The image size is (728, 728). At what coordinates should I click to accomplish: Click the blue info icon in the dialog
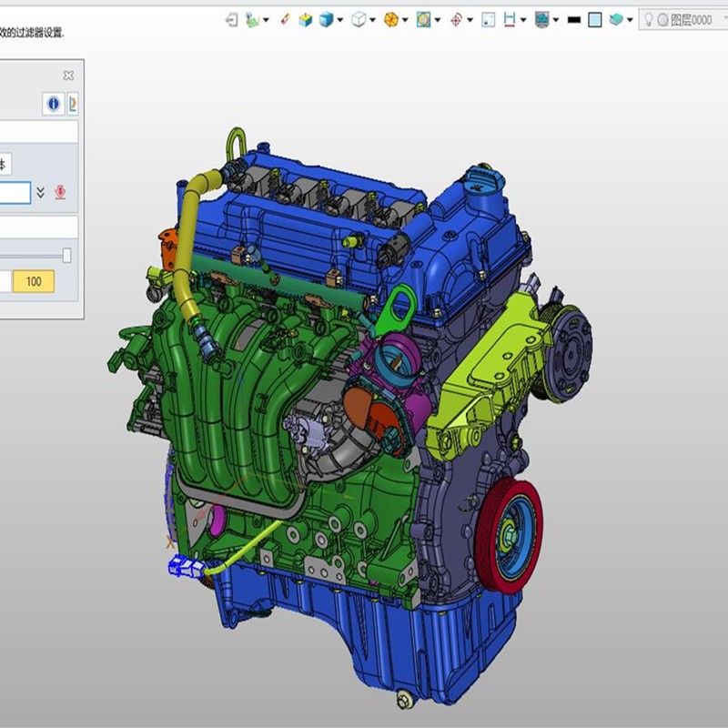[x=53, y=104]
